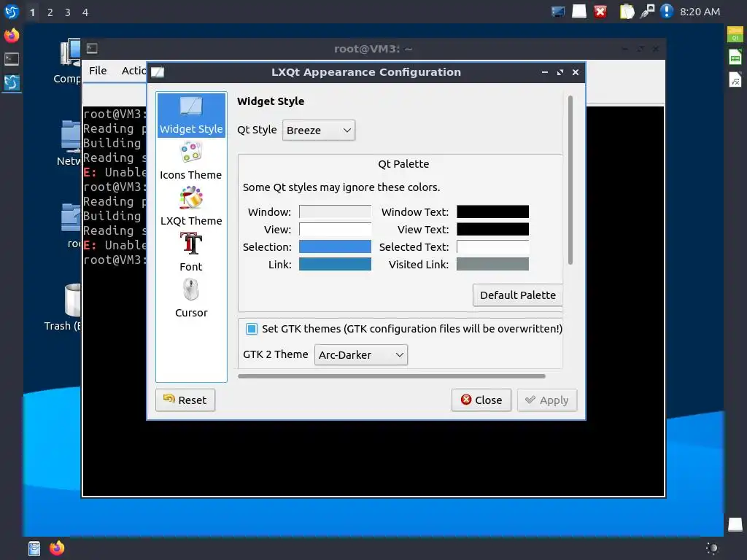The image size is (747, 560).
Task: Open the Qt Style dropdown showing Breeze
Action: pos(318,130)
